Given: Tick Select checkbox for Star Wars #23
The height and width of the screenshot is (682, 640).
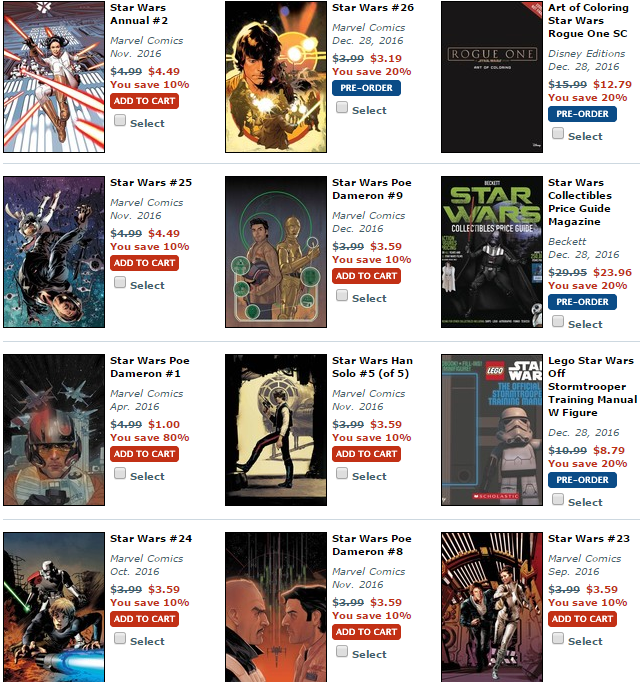Looking at the screenshot, I should click(x=558, y=638).
